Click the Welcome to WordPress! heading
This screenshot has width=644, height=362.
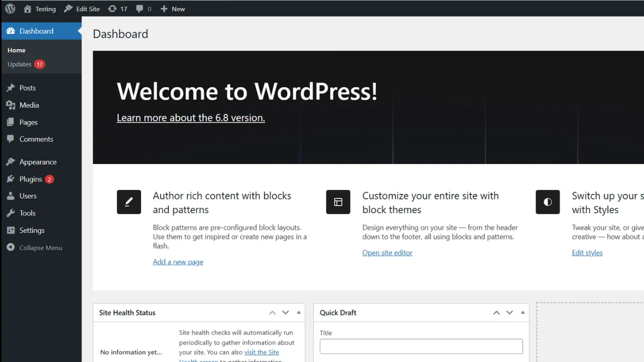[247, 92]
